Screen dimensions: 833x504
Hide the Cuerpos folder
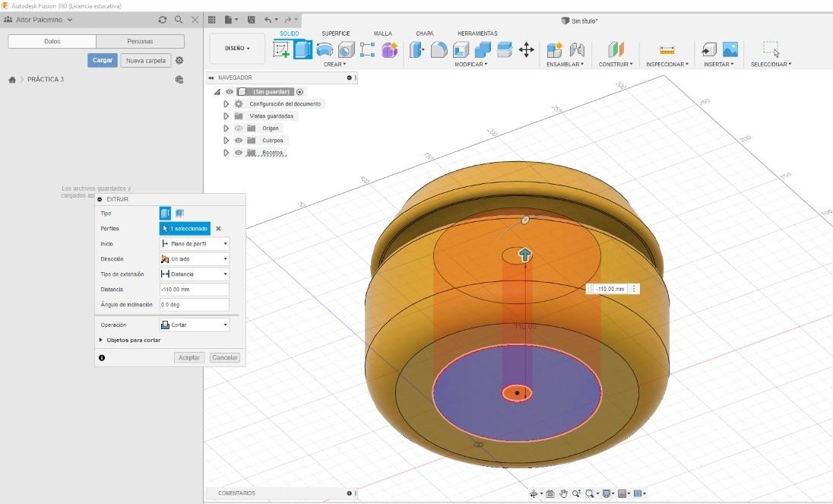(239, 140)
